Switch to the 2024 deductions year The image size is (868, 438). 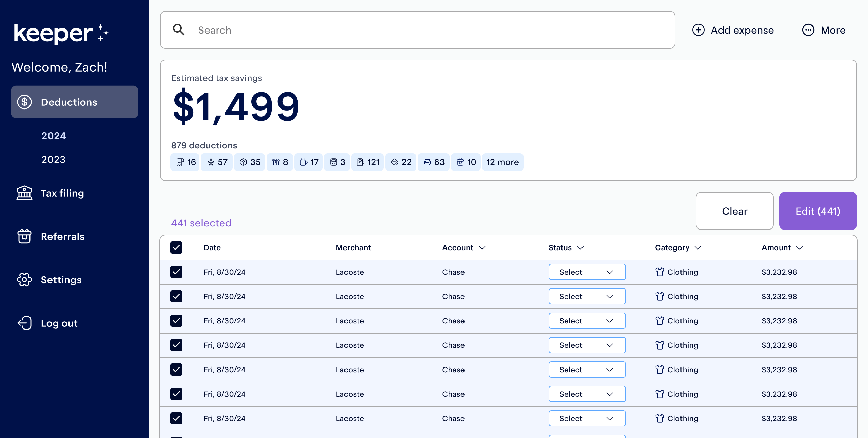click(54, 136)
